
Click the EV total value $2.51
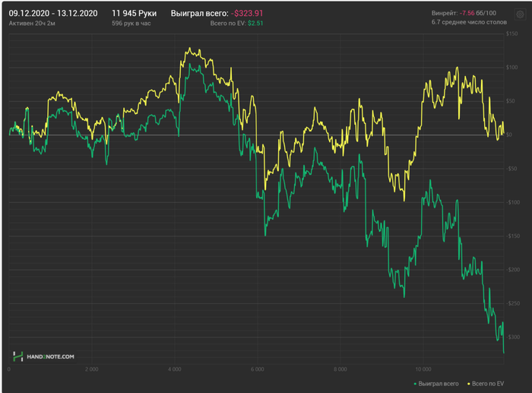tap(255, 24)
